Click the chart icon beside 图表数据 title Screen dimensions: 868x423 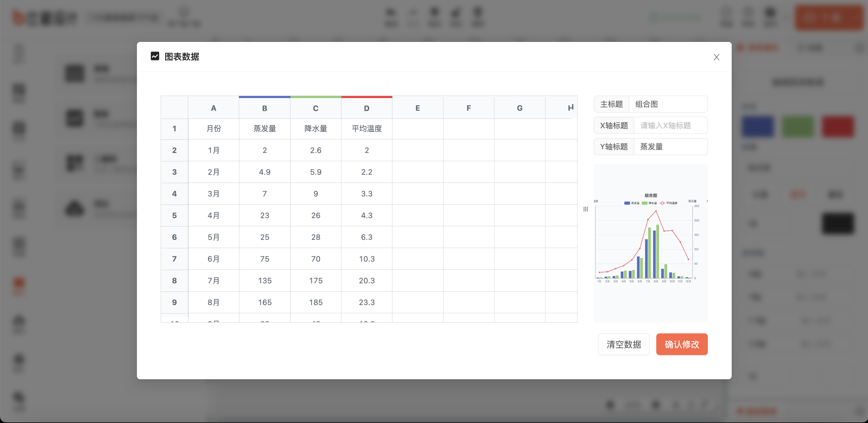click(155, 56)
